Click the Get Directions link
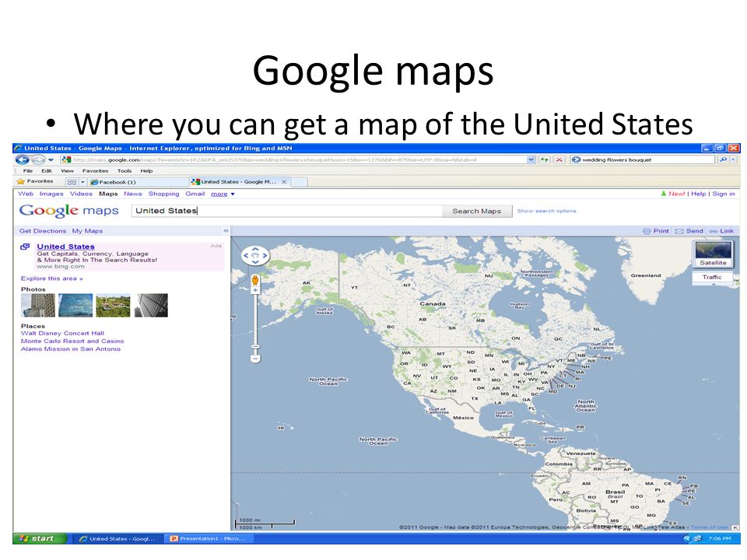The image size is (747, 560). (43, 231)
